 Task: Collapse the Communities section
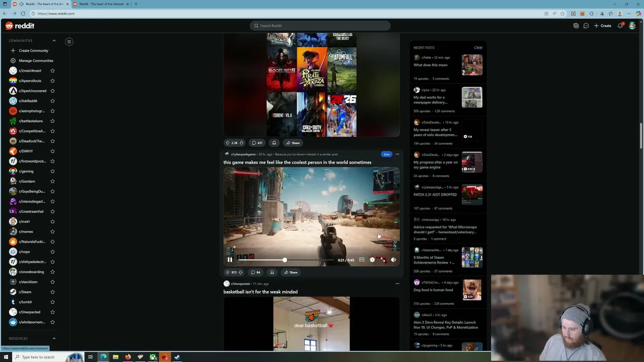click(x=54, y=41)
